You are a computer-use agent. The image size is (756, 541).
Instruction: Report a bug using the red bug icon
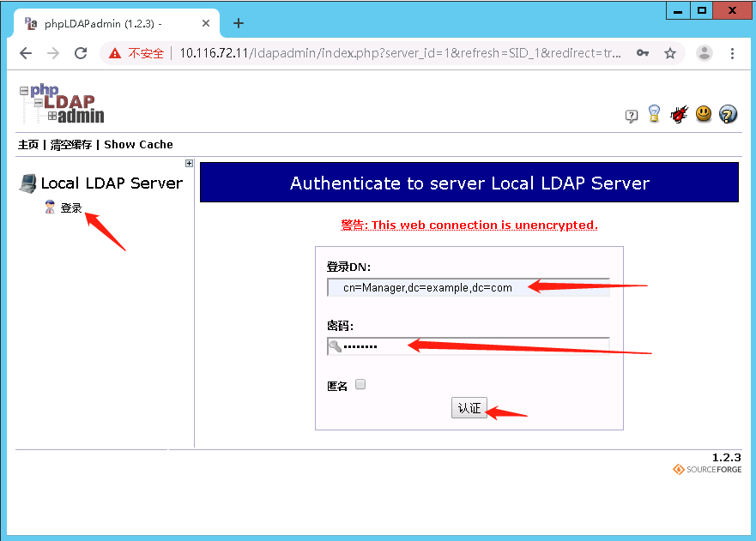(x=679, y=113)
